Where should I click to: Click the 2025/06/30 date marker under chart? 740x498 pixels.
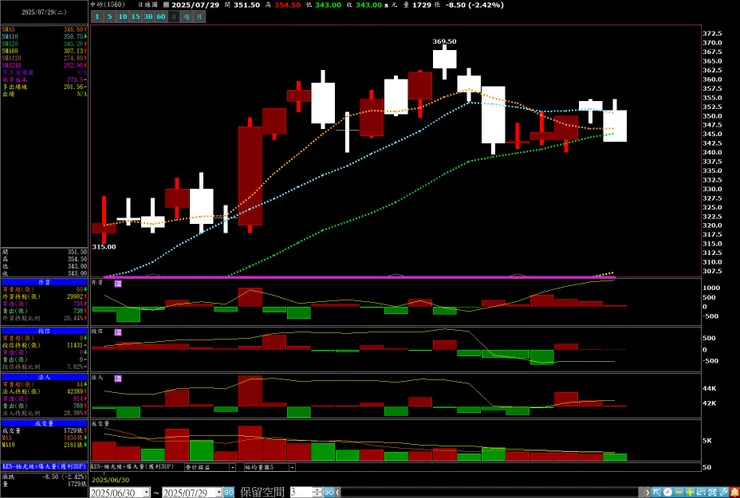(110, 480)
